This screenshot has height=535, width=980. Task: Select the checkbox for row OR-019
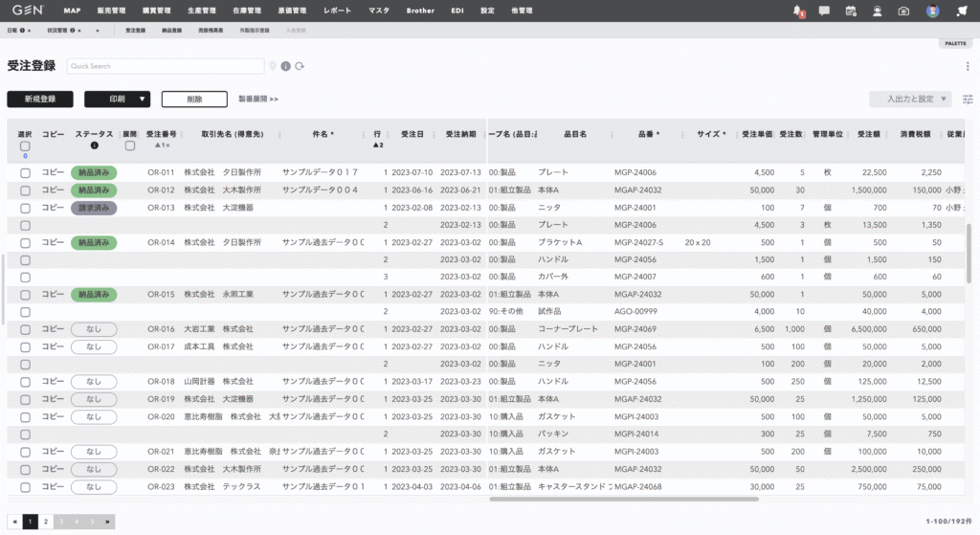click(x=25, y=399)
